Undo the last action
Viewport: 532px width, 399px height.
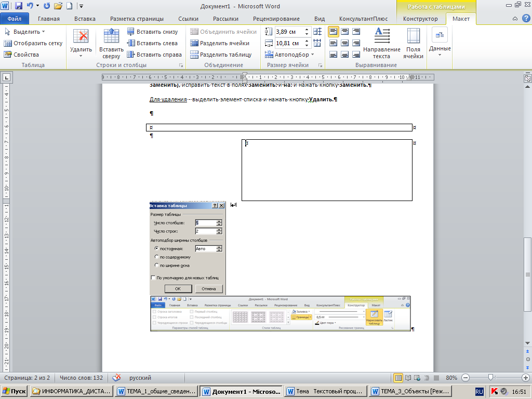pos(30,6)
